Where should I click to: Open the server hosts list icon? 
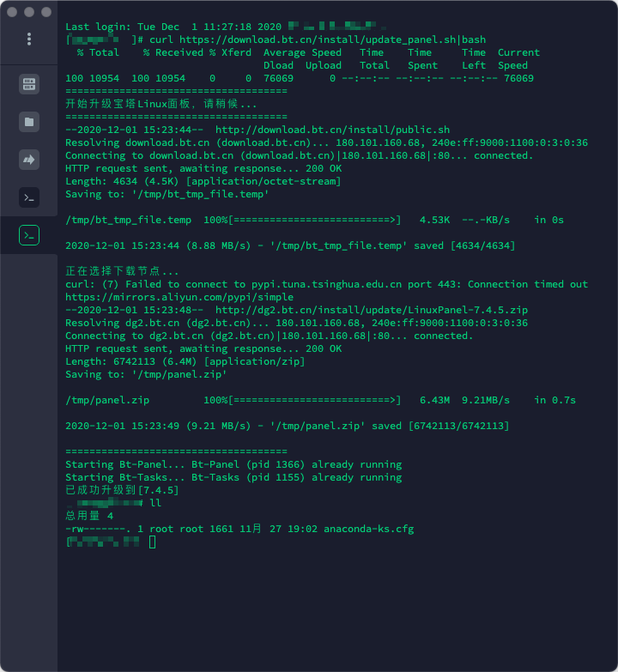tap(29, 84)
